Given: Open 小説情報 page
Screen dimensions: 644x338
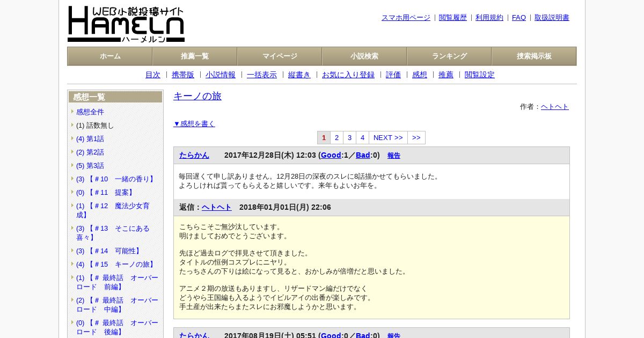Looking at the screenshot, I should pos(221,75).
